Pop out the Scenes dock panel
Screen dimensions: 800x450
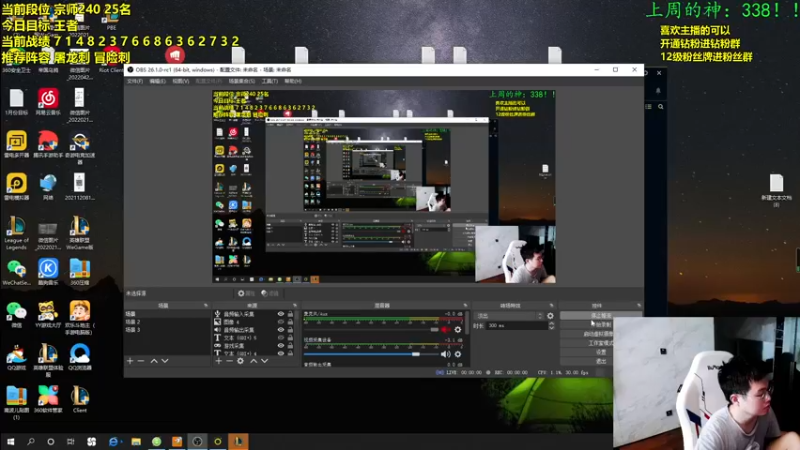[x=206, y=306]
